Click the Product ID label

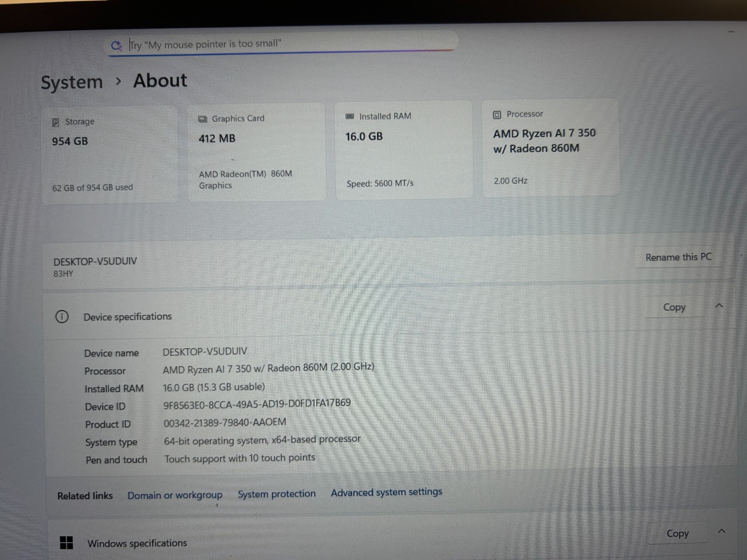pos(108,424)
